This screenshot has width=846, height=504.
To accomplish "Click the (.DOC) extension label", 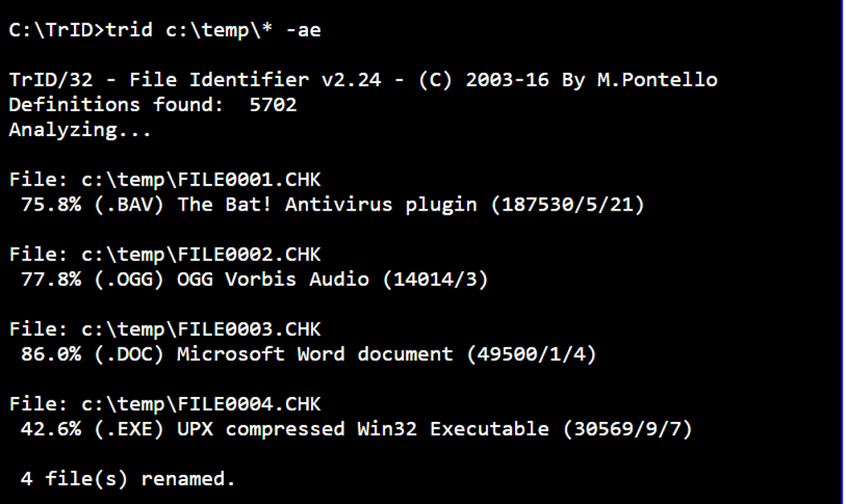I will coord(129,355).
